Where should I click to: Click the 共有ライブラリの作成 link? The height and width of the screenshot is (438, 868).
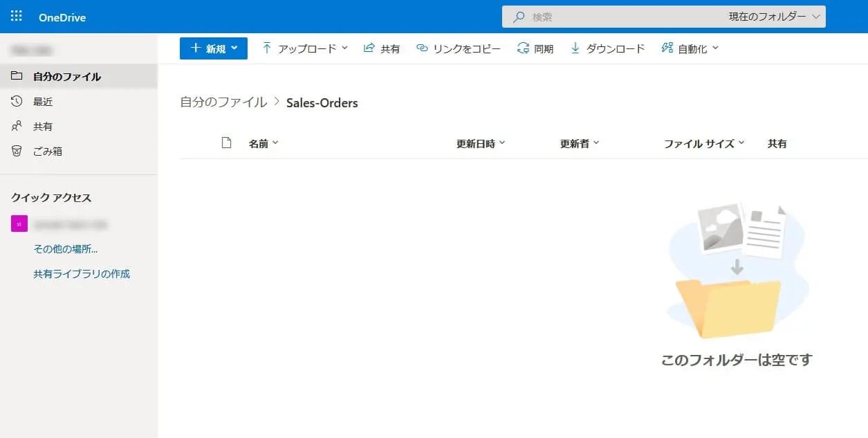(x=82, y=274)
